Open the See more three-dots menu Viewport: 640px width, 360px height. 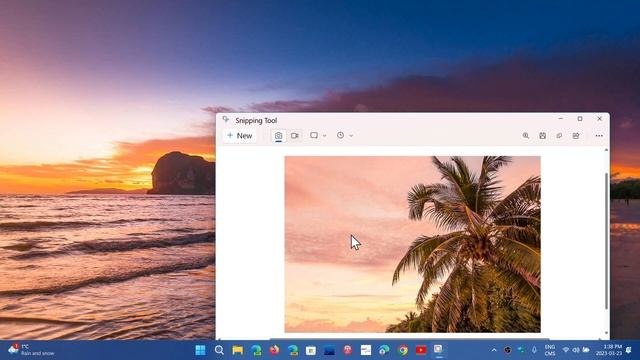coord(599,136)
